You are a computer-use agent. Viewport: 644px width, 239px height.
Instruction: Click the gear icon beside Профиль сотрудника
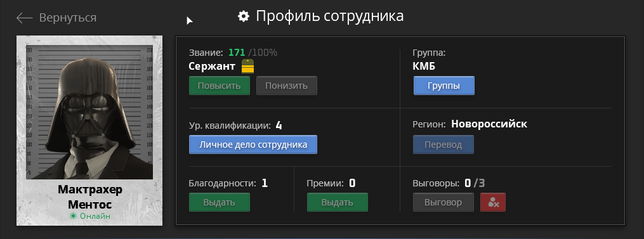click(244, 16)
